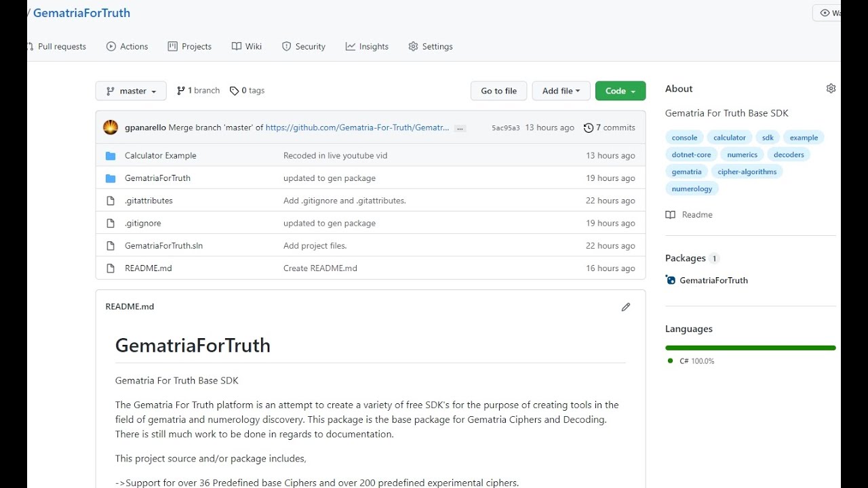Click the GematriaForTruth package icon
The image size is (868, 488).
point(671,280)
